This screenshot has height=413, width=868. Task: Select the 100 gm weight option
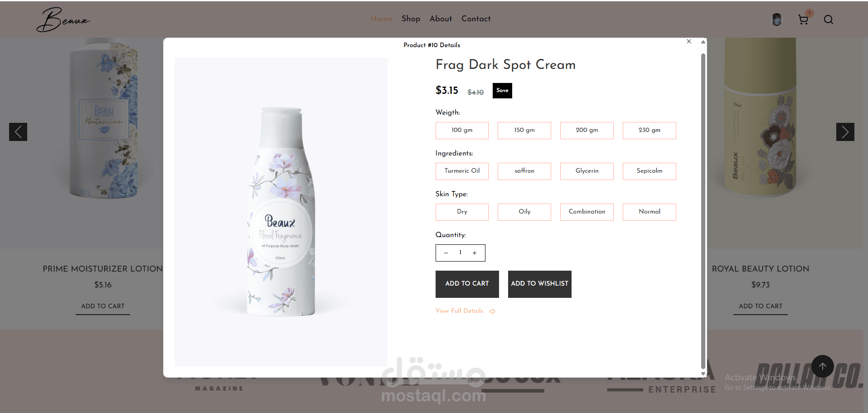(462, 130)
